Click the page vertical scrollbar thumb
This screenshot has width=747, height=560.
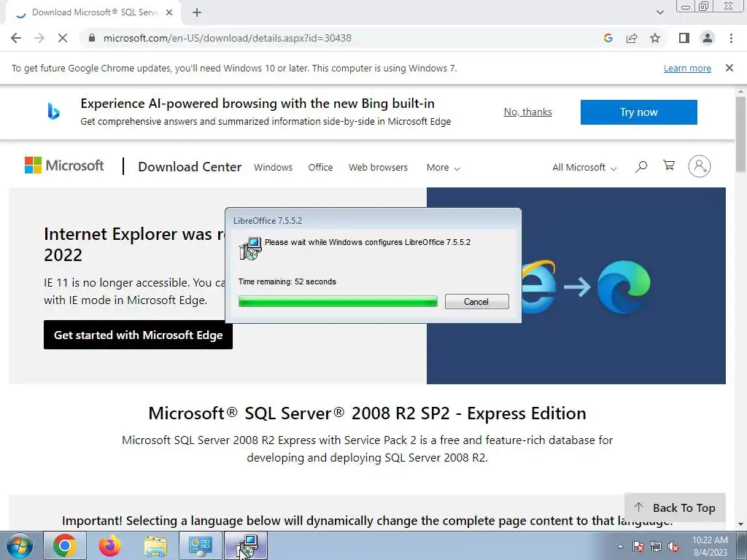[741, 134]
